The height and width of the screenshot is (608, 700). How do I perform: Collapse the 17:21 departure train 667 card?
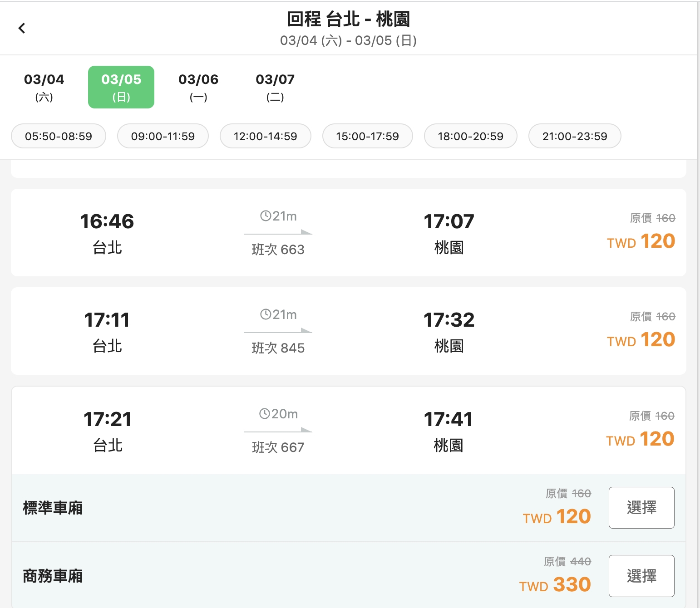349,430
